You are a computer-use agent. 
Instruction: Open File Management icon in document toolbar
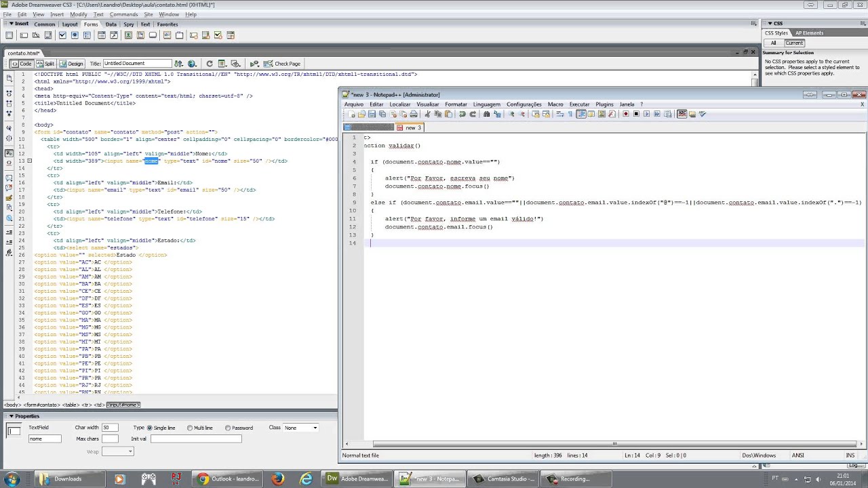pos(178,64)
